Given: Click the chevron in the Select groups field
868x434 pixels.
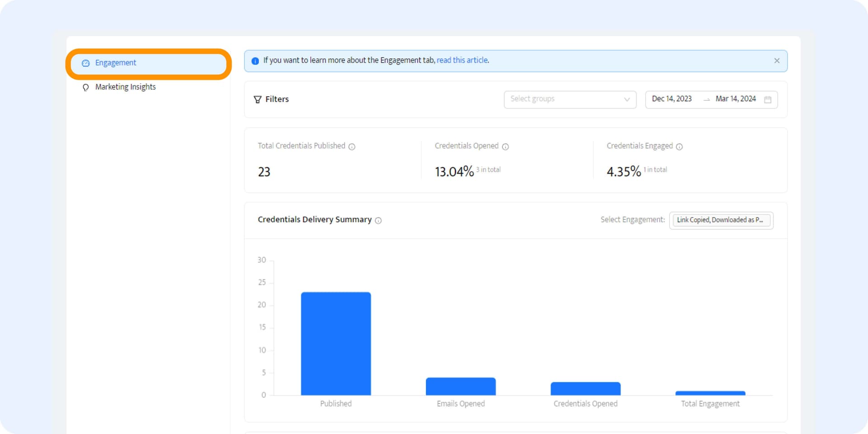Looking at the screenshot, I should tap(627, 99).
